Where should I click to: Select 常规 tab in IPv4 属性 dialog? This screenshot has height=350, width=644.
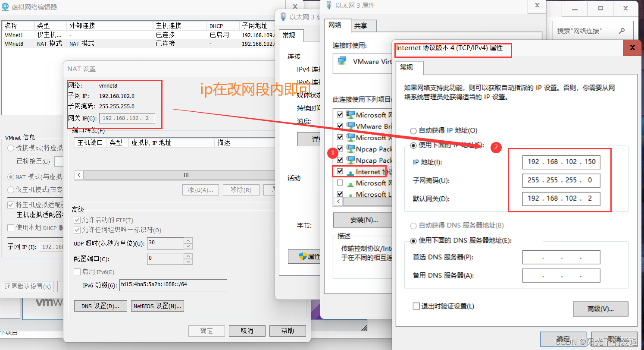point(409,67)
